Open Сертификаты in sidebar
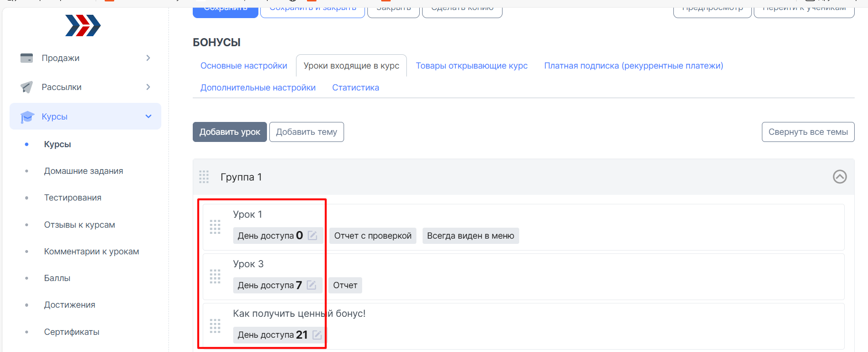The width and height of the screenshot is (868, 352). tap(72, 332)
